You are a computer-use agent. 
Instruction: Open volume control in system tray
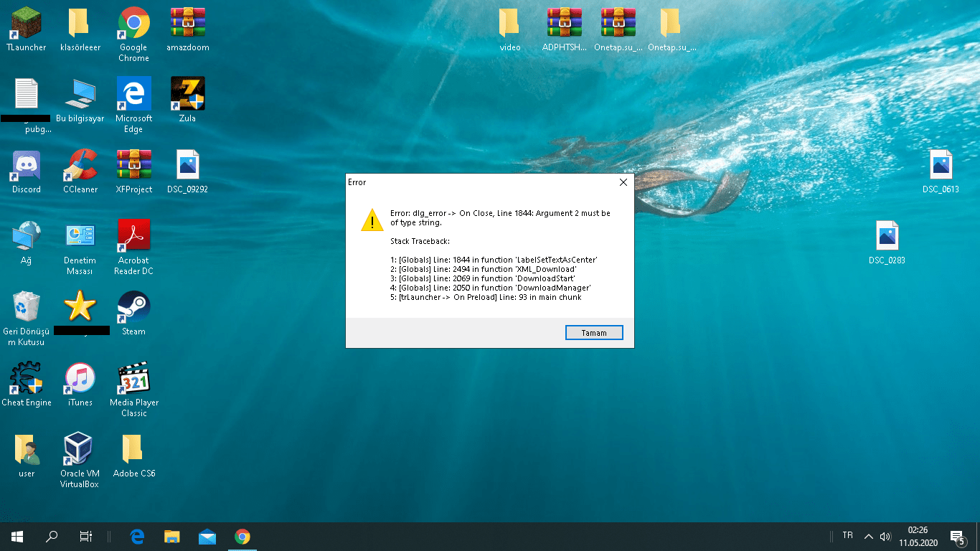pyautogui.click(x=885, y=537)
